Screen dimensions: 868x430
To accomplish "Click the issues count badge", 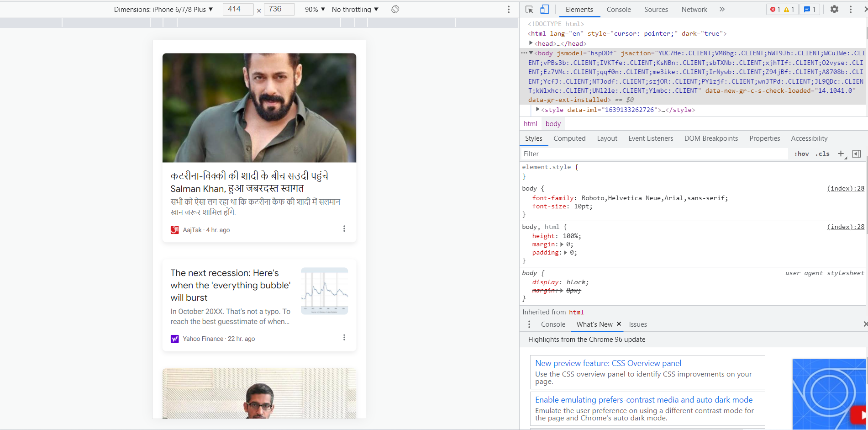I will 810,9.
